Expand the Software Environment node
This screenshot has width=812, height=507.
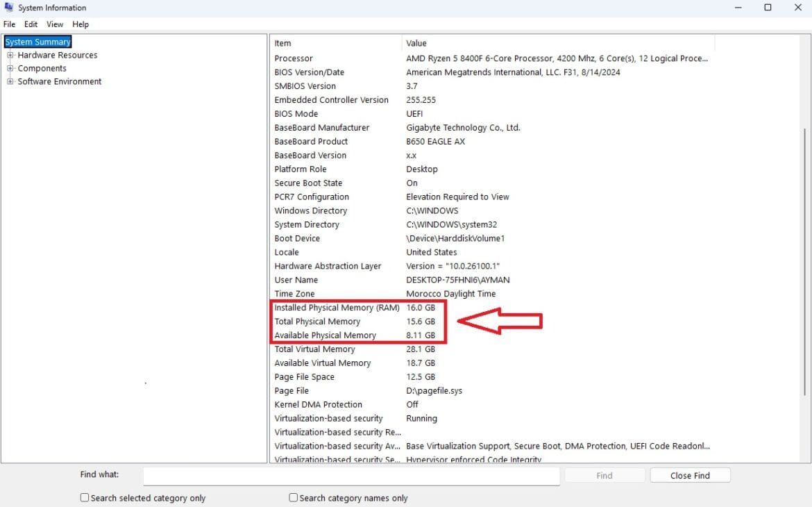10,81
